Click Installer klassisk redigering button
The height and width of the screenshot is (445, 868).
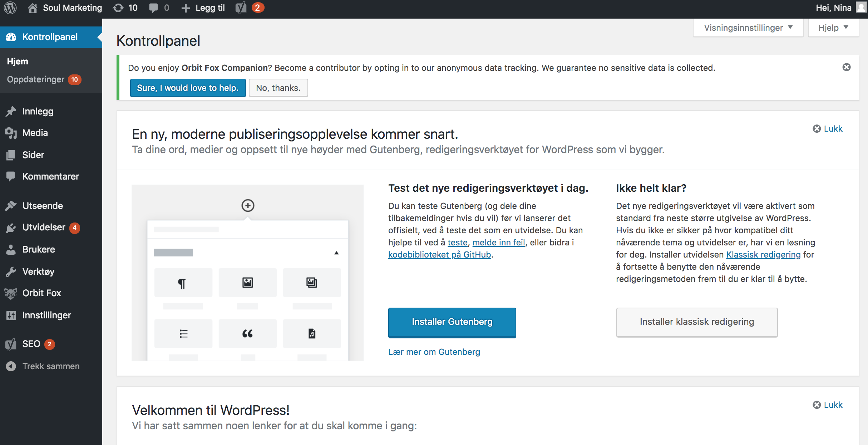pos(697,322)
